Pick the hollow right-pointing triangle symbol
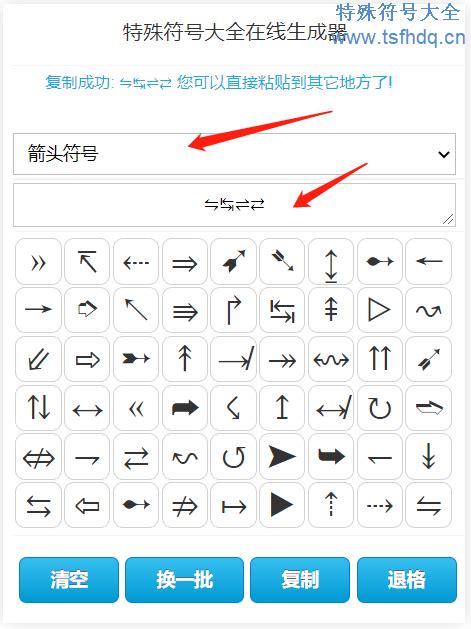 coord(380,310)
